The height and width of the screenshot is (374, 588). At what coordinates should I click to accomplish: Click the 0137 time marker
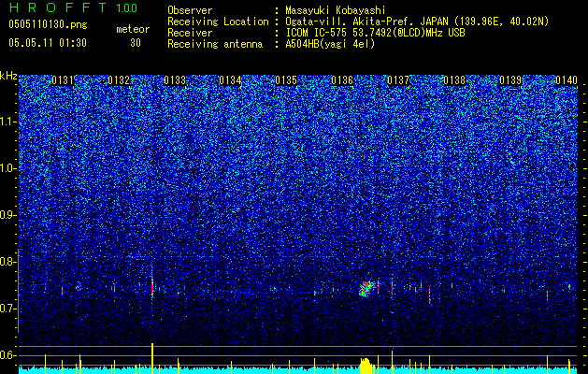(x=398, y=80)
